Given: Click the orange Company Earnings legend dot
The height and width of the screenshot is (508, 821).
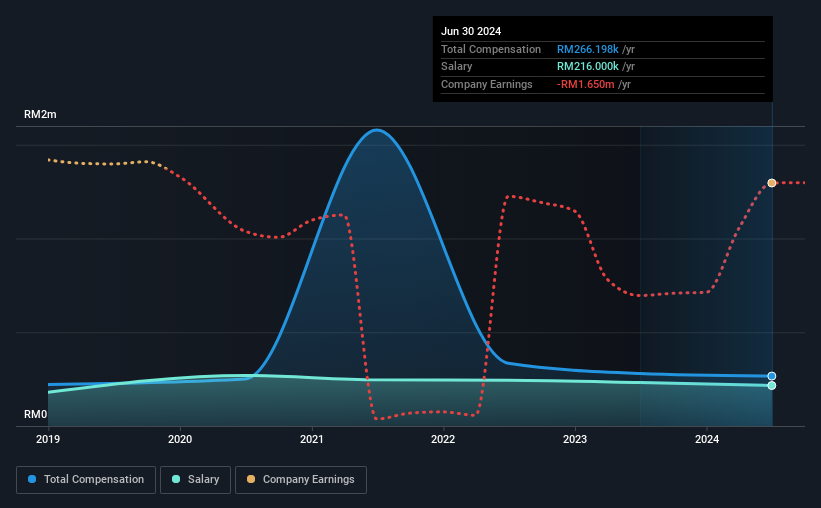Looking at the screenshot, I should tap(251, 479).
